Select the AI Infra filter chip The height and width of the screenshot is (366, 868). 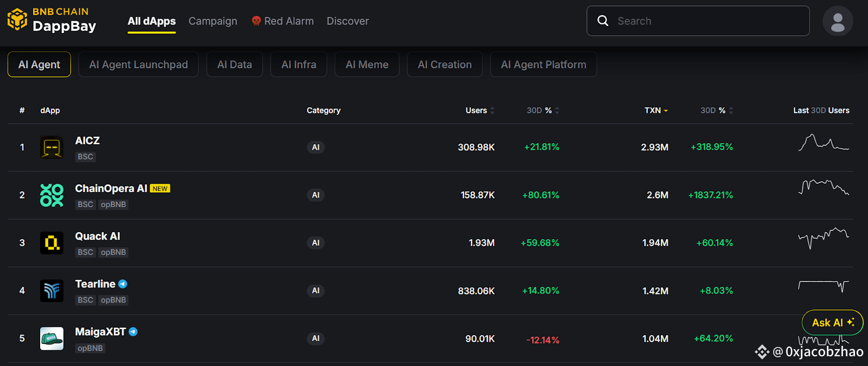[x=298, y=65]
